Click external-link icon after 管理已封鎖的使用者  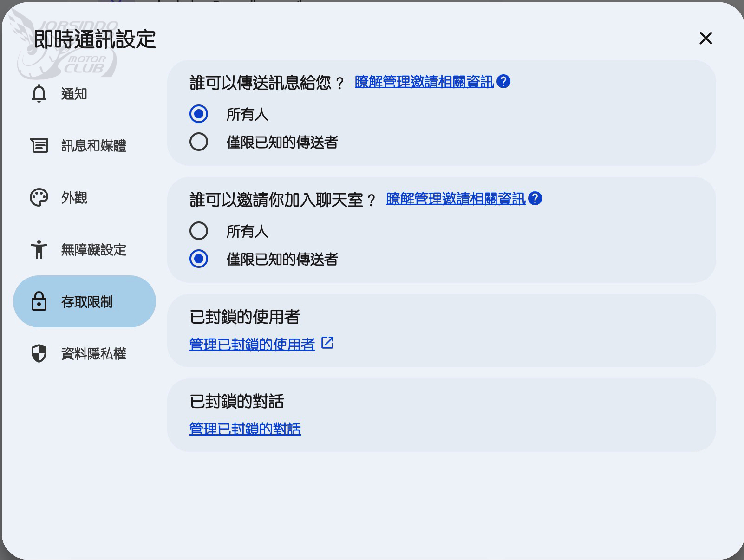tap(327, 343)
